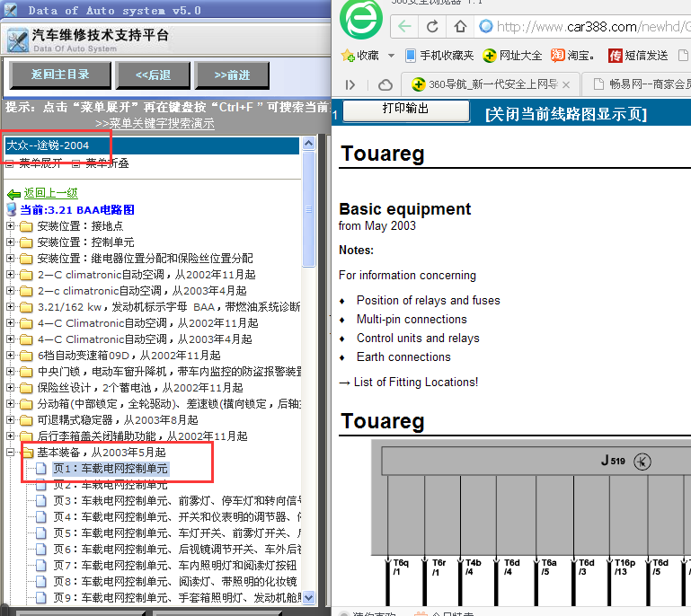This screenshot has height=616, width=691.
Task: Open 菜单关键字搜索演示 link
Action: pyautogui.click(x=161, y=123)
